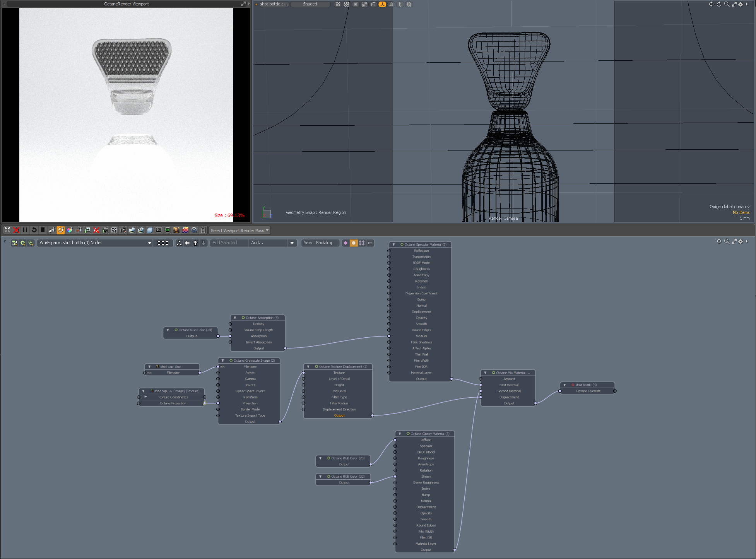756x559 pixels.
Task: Click the red X stop render icon
Action: (x=16, y=230)
